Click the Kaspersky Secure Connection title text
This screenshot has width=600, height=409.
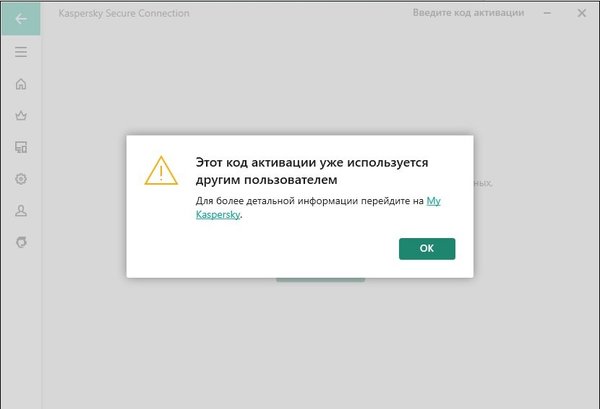pyautogui.click(x=124, y=13)
